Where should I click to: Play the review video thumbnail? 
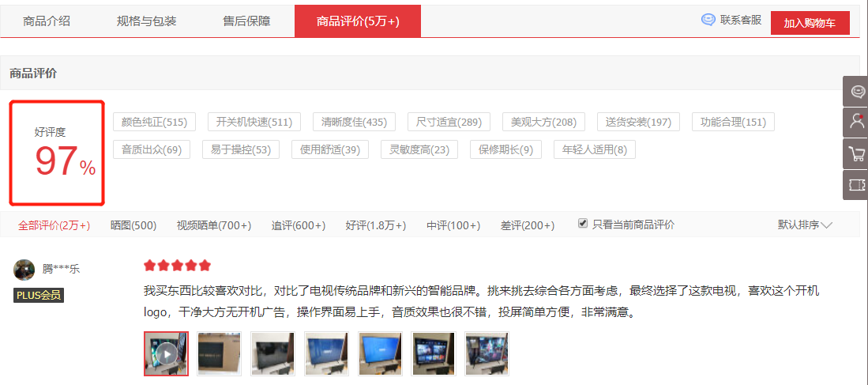tap(166, 353)
